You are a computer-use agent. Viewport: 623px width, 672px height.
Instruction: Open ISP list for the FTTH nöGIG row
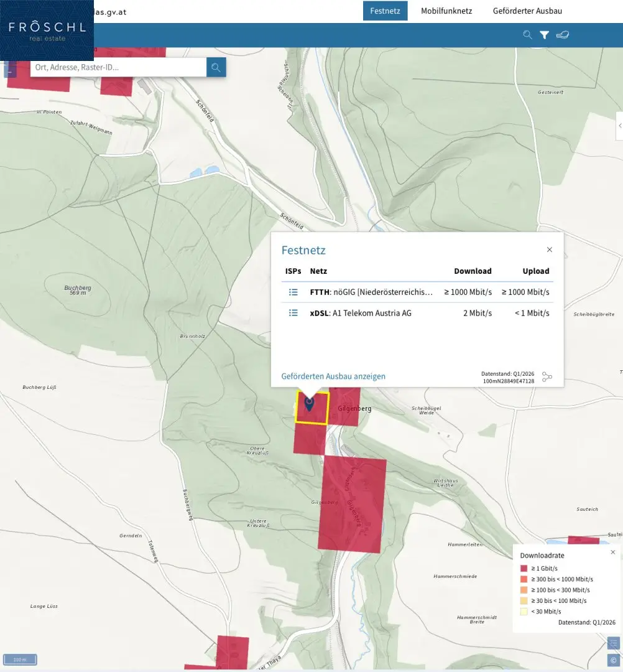click(293, 292)
